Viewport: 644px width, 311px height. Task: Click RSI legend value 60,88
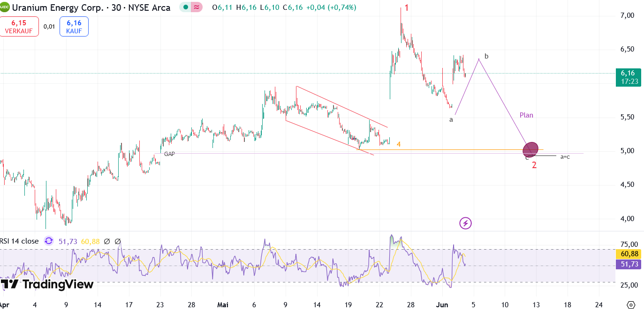pos(91,242)
